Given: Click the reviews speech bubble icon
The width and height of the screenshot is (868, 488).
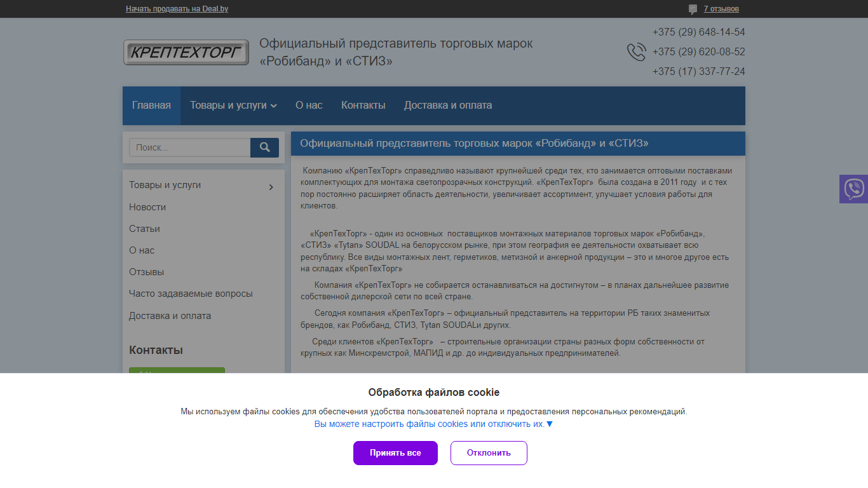Looking at the screenshot, I should tap(693, 10).
